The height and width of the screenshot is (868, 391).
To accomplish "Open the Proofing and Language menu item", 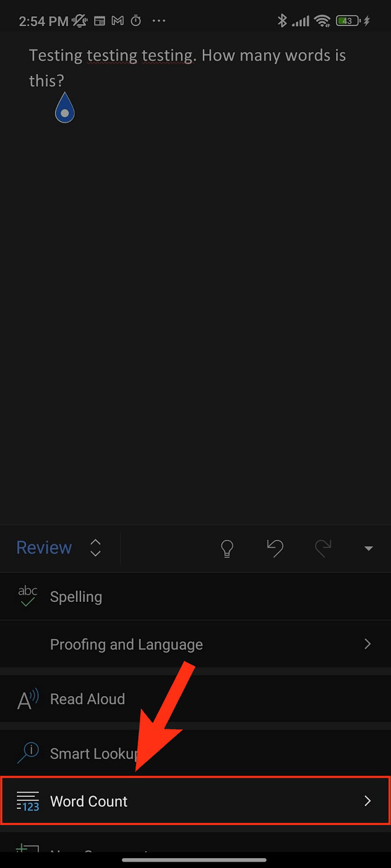I will [126, 645].
